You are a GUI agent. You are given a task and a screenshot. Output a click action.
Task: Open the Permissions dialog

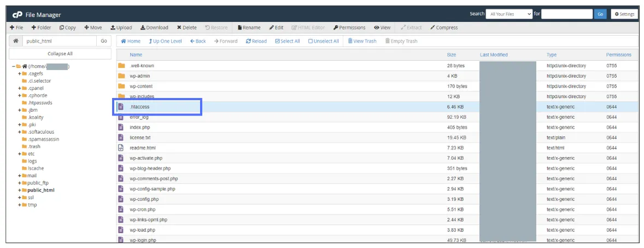pyautogui.click(x=349, y=27)
